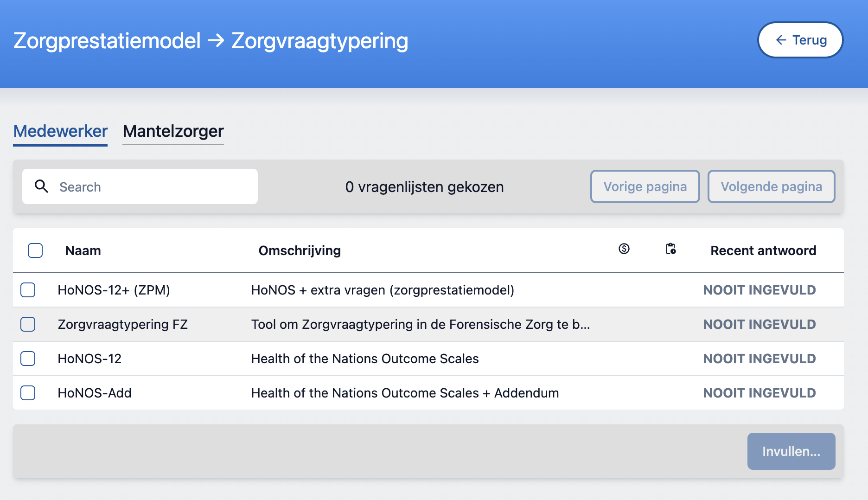The image size is (868, 500).
Task: Open the Zorgvraagtypering FZ row description
Action: pos(420,324)
